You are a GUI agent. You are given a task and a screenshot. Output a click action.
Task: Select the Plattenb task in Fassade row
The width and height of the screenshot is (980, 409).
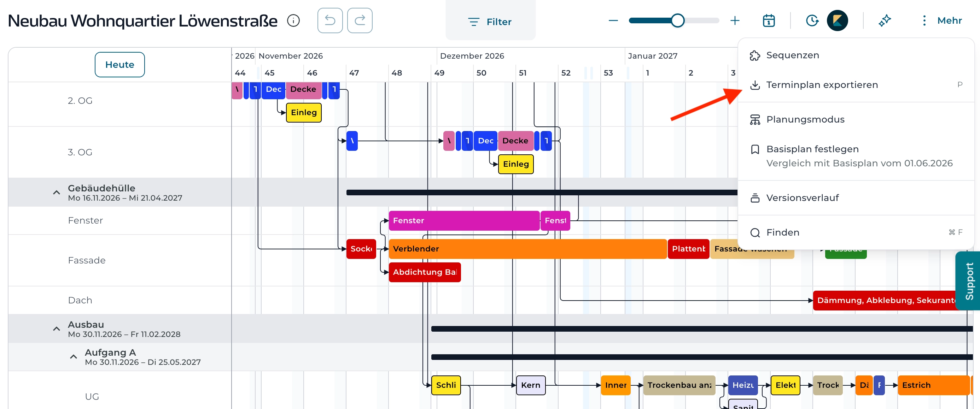[688, 249]
